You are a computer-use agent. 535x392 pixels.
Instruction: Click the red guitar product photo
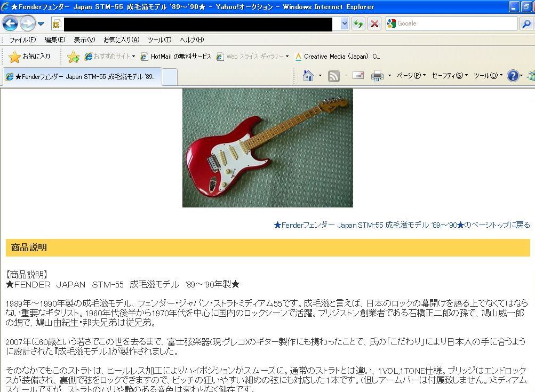pyautogui.click(x=268, y=148)
